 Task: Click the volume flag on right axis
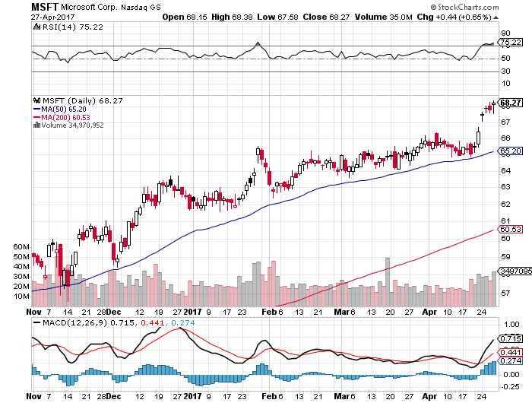click(x=515, y=271)
